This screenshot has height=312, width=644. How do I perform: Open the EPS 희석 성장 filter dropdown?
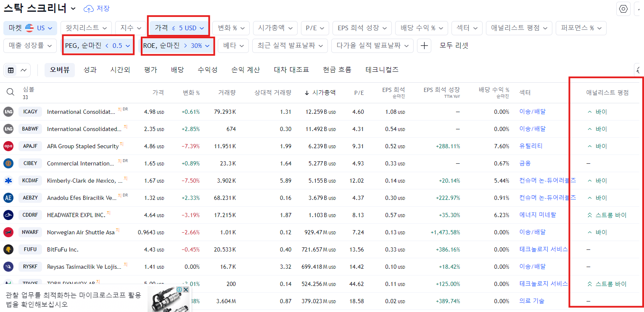(362, 28)
